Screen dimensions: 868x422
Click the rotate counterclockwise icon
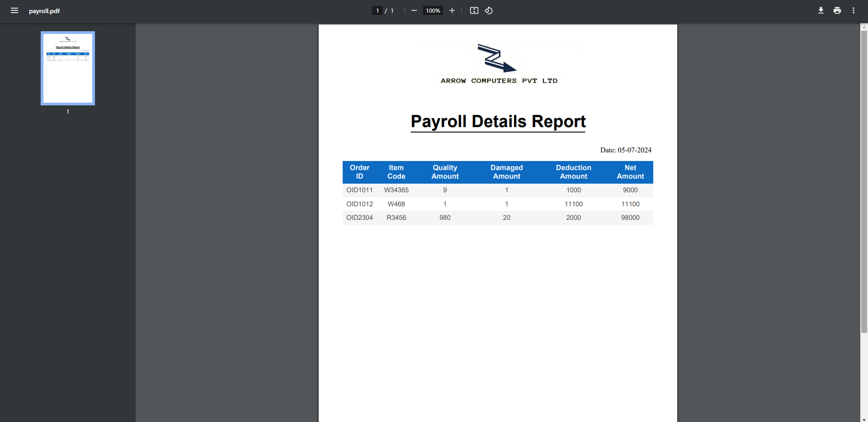(x=488, y=10)
